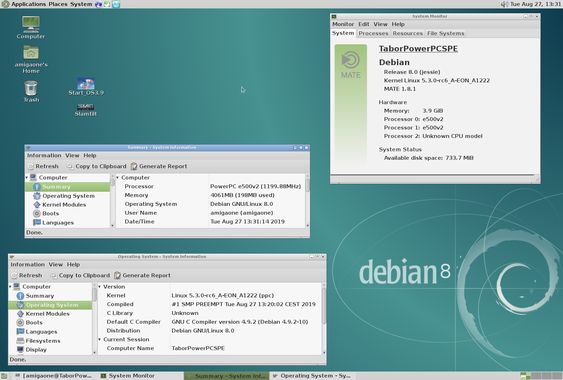Viewport: 563px width, 380px height.
Task: Open View menu in Summary window
Action: click(72, 156)
